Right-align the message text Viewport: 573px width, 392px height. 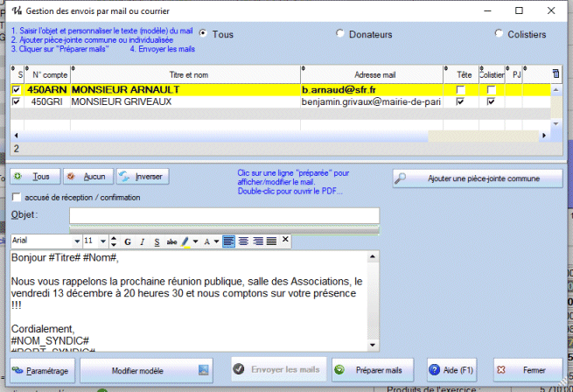[257, 241]
